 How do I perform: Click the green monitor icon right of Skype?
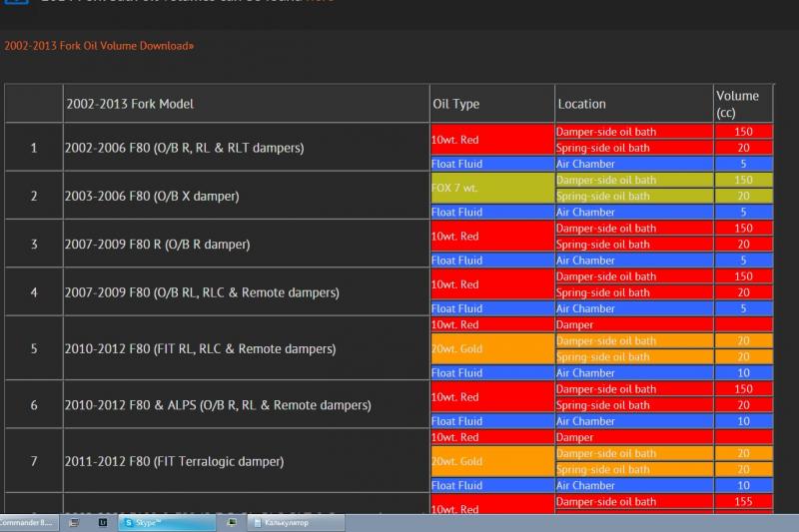pyautogui.click(x=232, y=523)
